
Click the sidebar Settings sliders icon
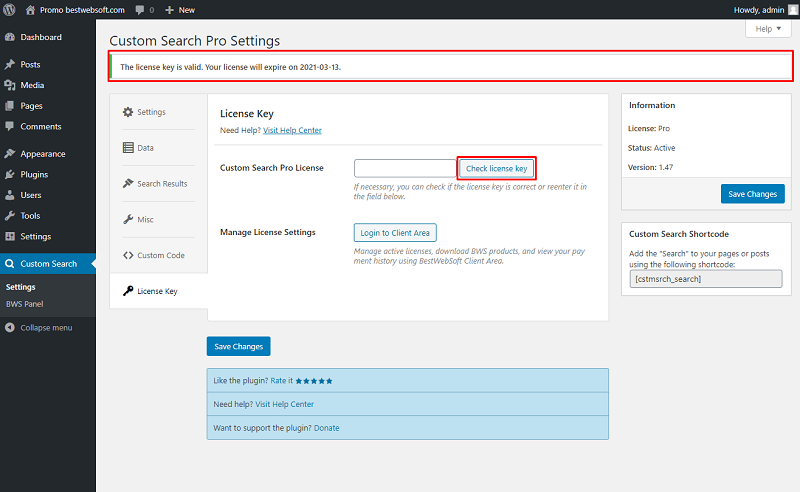coord(10,236)
